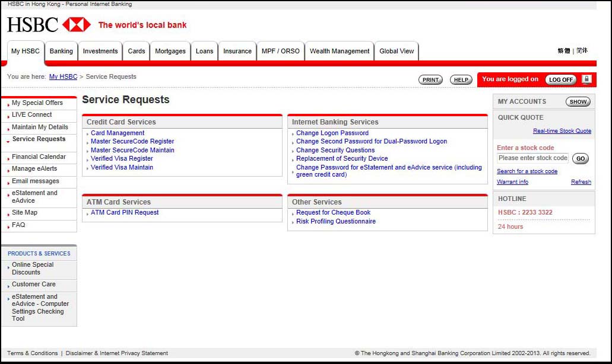
Task: Open the Warrant info link
Action: [512, 182]
